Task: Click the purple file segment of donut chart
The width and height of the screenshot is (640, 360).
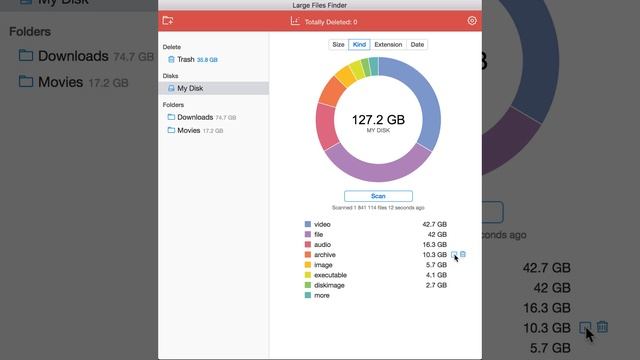Action: (x=378, y=172)
